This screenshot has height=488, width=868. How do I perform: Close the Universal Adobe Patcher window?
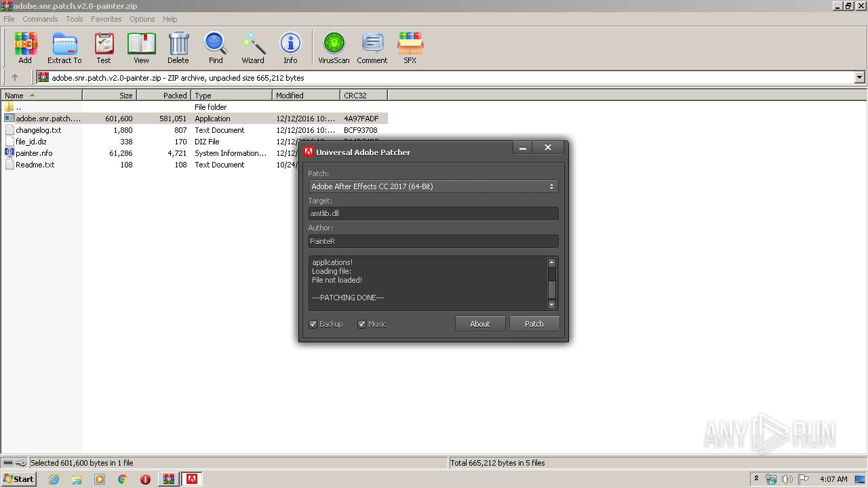pos(547,148)
